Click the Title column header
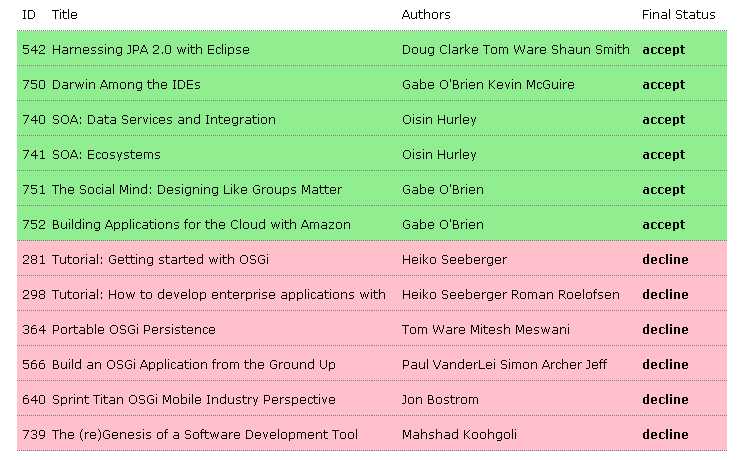Viewport: 751px width, 460px height. click(x=65, y=15)
